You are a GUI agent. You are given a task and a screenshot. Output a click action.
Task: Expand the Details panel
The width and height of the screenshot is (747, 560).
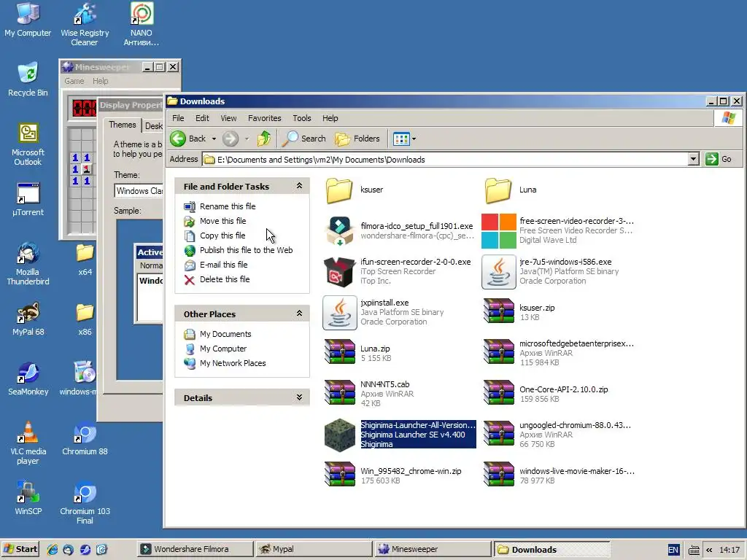pyautogui.click(x=299, y=397)
